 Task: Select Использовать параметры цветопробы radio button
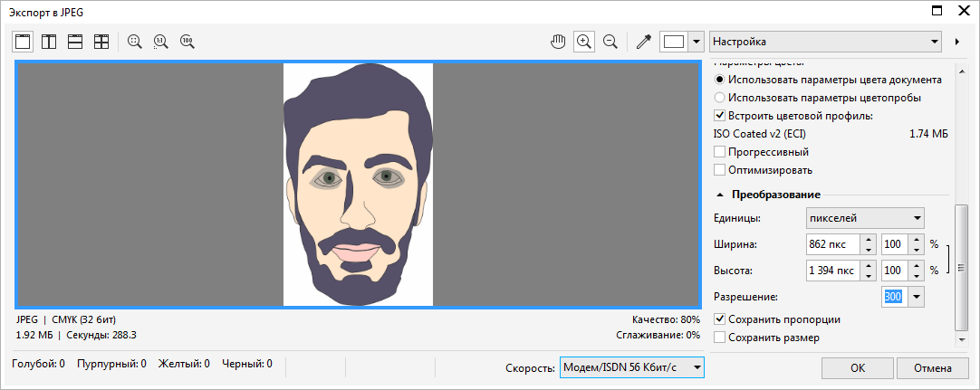coord(720,98)
